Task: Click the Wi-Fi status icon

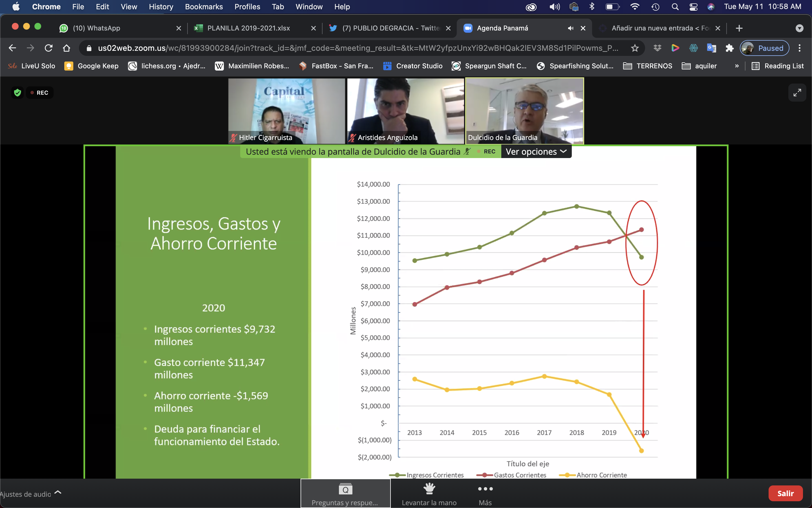Action: pos(634,7)
